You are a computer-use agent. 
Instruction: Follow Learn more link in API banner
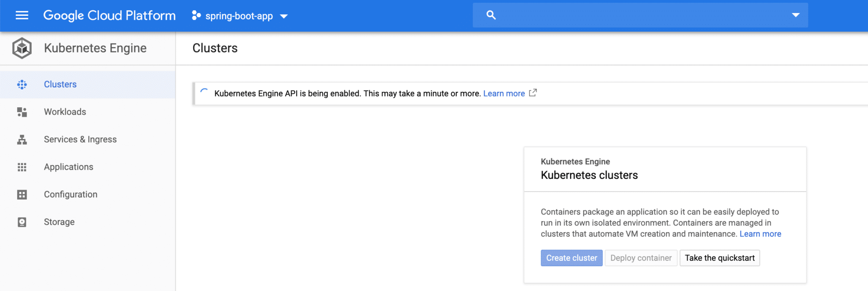click(x=504, y=93)
